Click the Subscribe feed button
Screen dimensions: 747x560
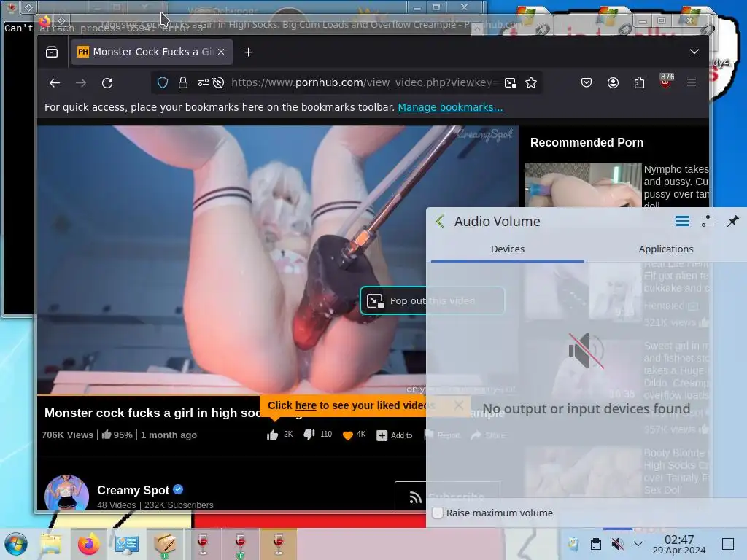[x=447, y=497]
